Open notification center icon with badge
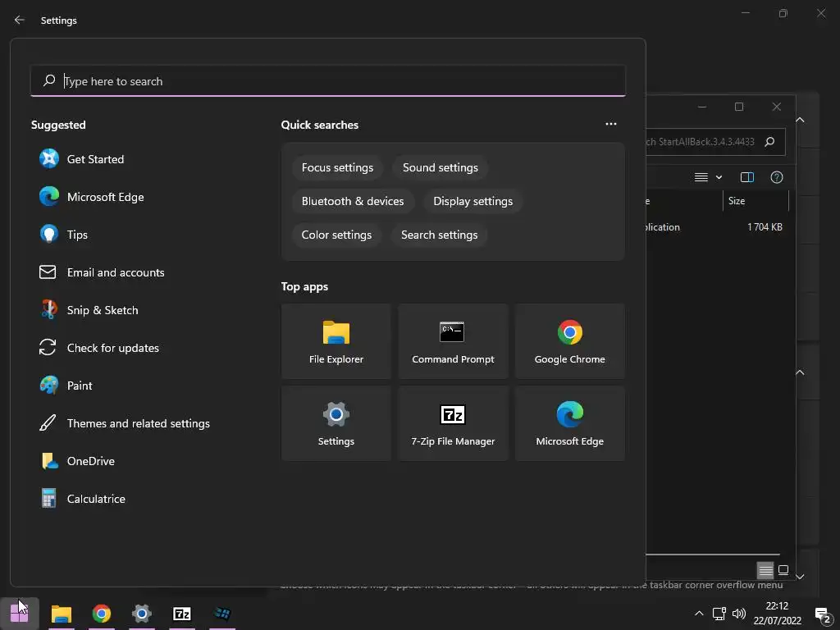The width and height of the screenshot is (840, 630). point(822,614)
